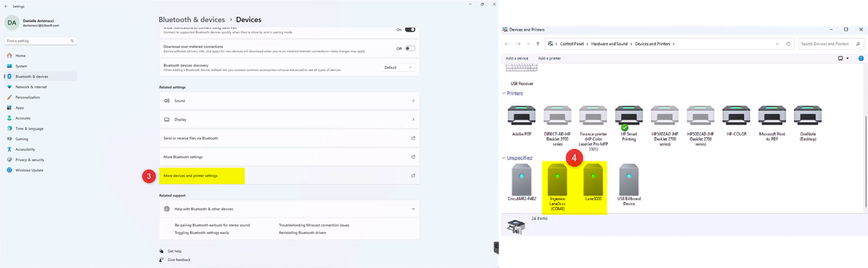Click the Up arrow in Devices and Printers
The height and width of the screenshot is (268, 868).
(538, 43)
